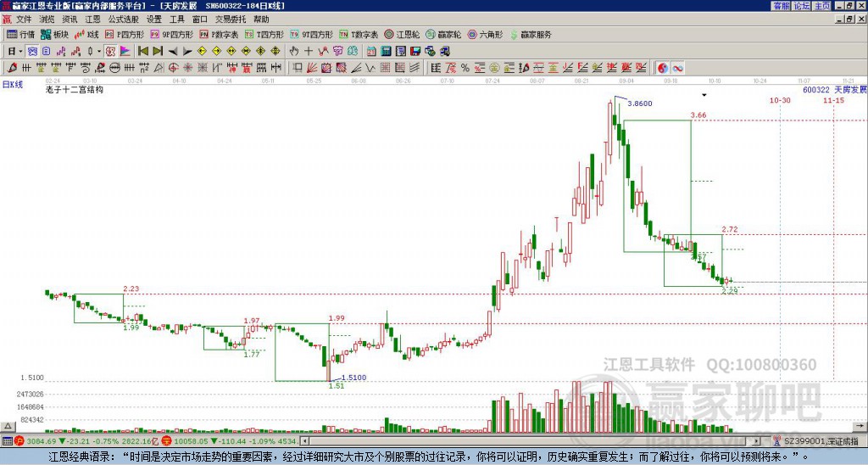Click the 老子十二宫结构 label
The height and width of the screenshot is (465, 868).
(x=75, y=89)
